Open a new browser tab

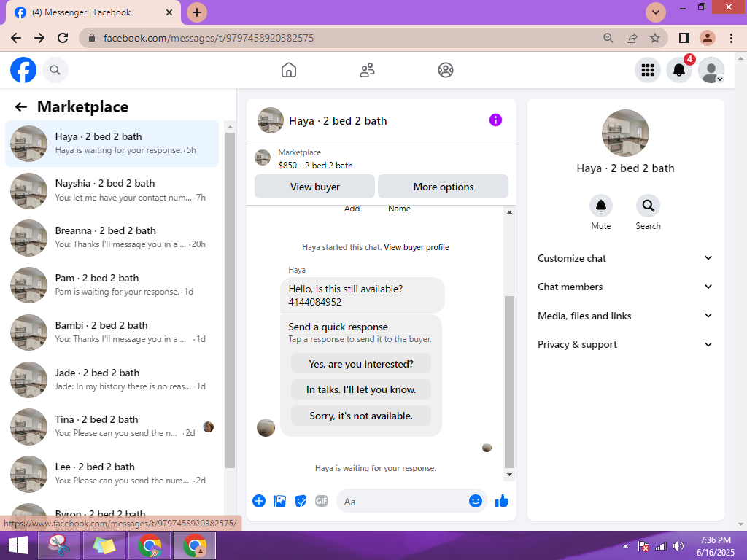tap(197, 12)
